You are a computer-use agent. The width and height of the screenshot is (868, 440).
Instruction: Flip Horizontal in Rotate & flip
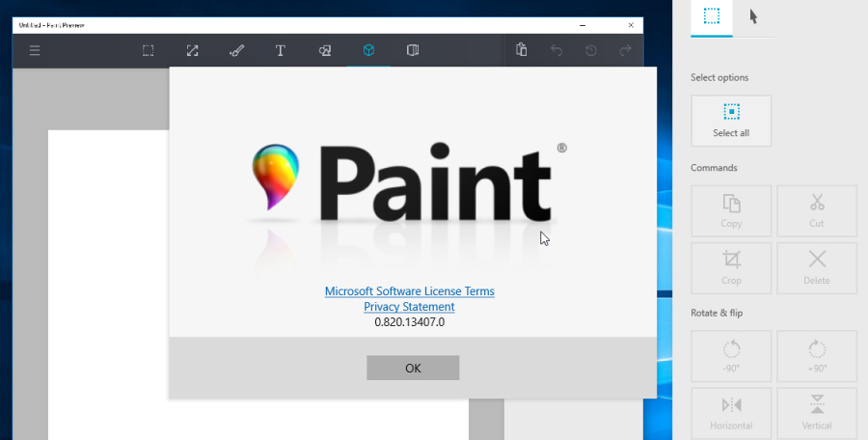[731, 412]
